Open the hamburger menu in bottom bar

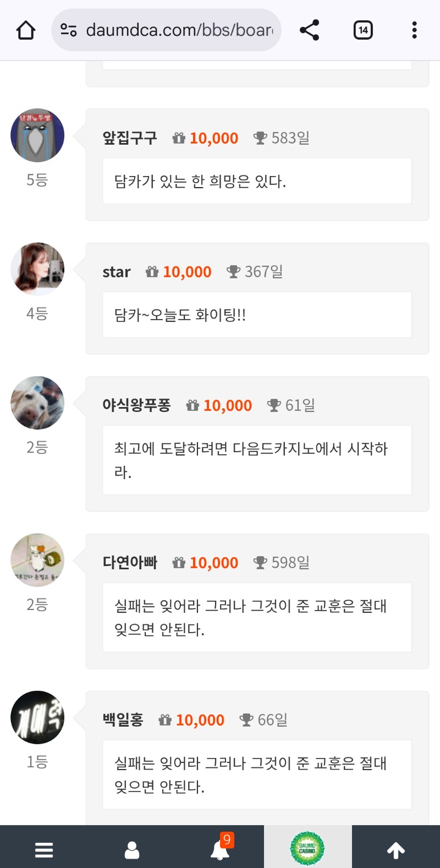44,850
